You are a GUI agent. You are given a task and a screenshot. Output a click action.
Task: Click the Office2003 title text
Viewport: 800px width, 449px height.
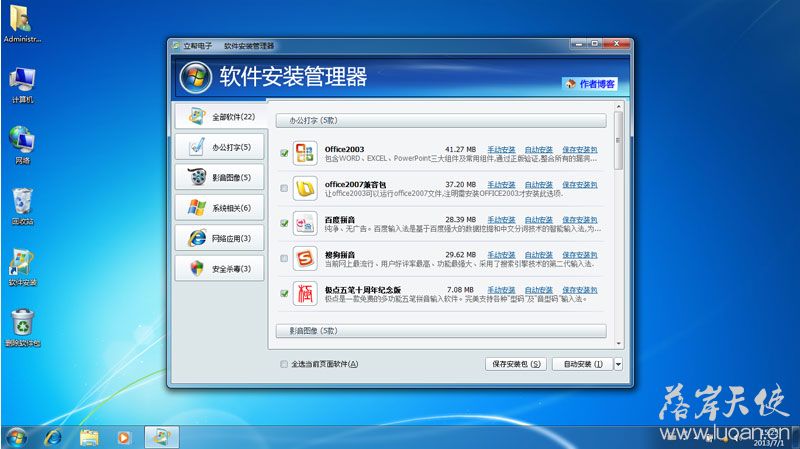(344, 149)
